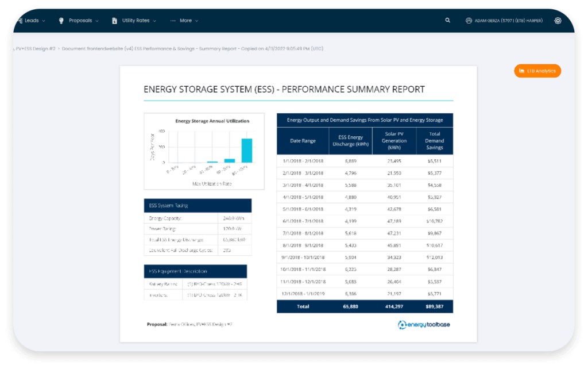This screenshot has height=369, width=588.
Task: Expand the Utility Rates dropdown chevron
Action: (154, 21)
